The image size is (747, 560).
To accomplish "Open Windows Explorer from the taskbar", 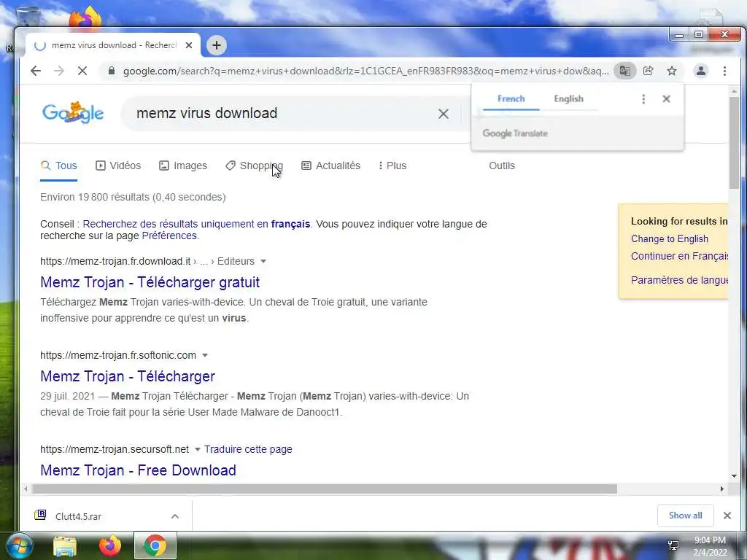I will tap(65, 545).
